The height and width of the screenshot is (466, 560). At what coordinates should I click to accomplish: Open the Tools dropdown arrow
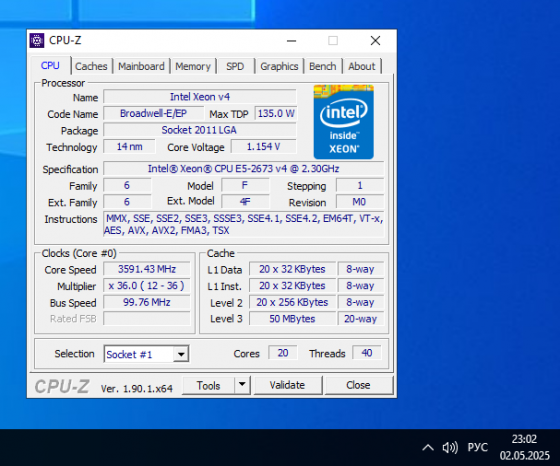[242, 385]
